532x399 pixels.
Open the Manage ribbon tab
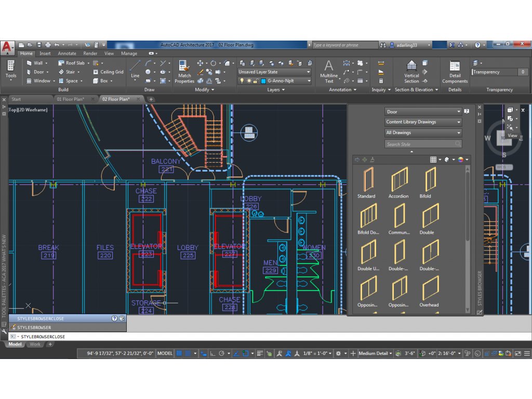click(x=129, y=54)
